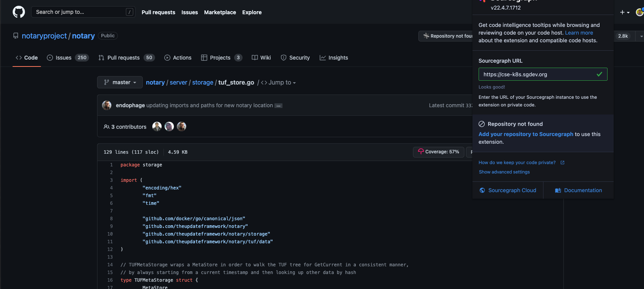Open Sourcegraph Cloud link
Screen dimensions: 644x289
tap(508, 190)
